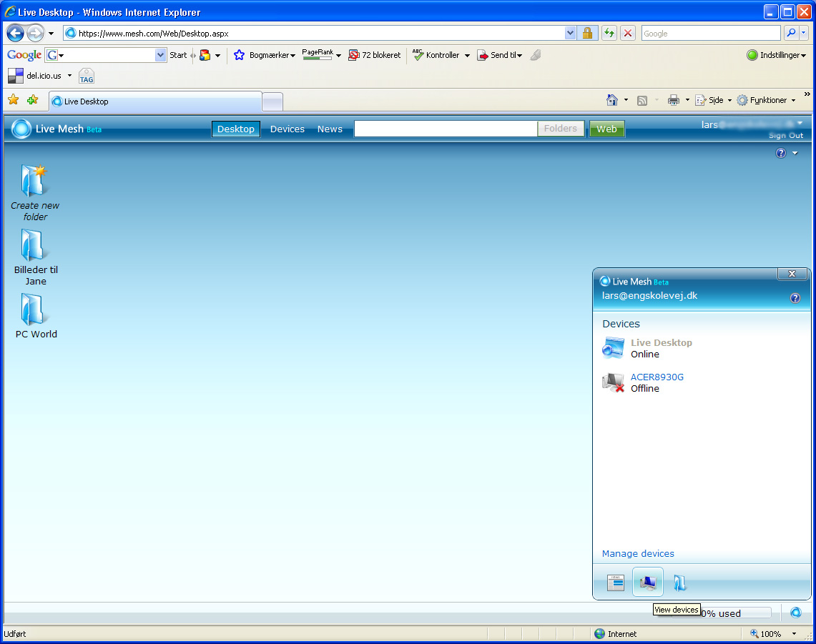The height and width of the screenshot is (644, 816).
Task: Open the Favorites star icon
Action: coord(14,99)
